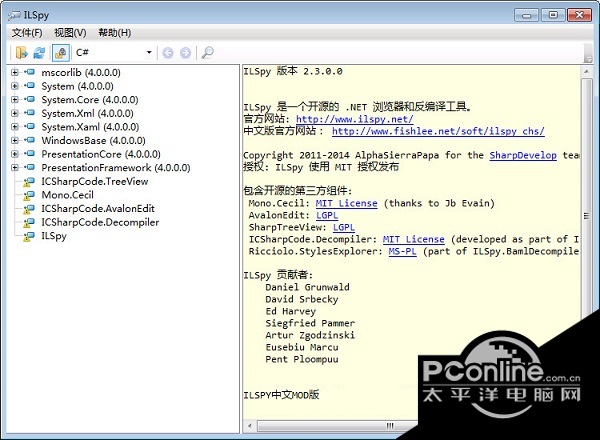600x440 pixels.
Task: Click the Forward navigation arrow
Action: (x=185, y=53)
